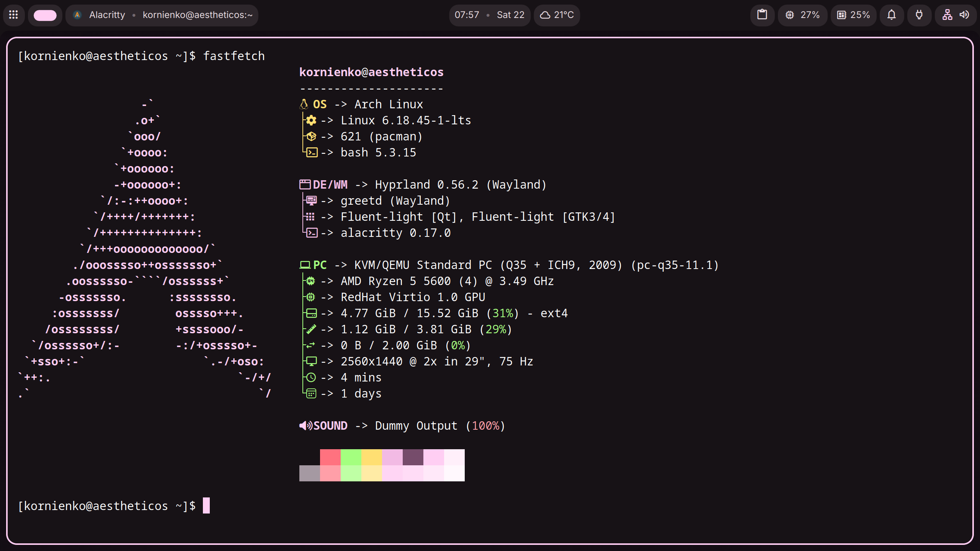Click the volume speaker icon in the top bar
The image size is (980, 551).
point(964,15)
